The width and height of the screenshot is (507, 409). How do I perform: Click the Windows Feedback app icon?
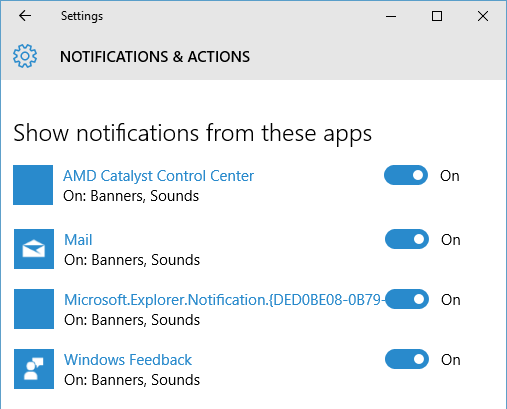34,369
